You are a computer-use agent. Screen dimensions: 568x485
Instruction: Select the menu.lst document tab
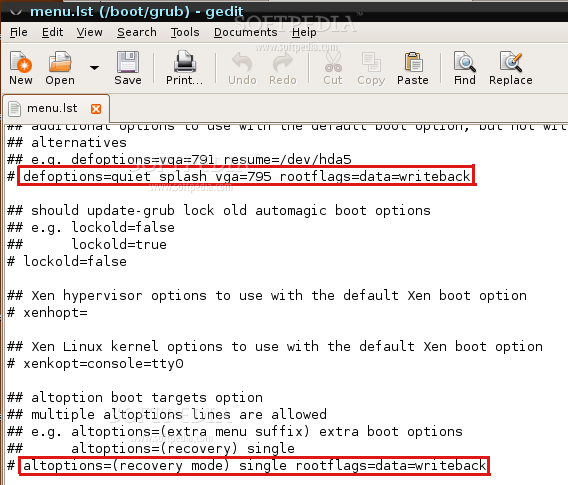(x=52, y=108)
